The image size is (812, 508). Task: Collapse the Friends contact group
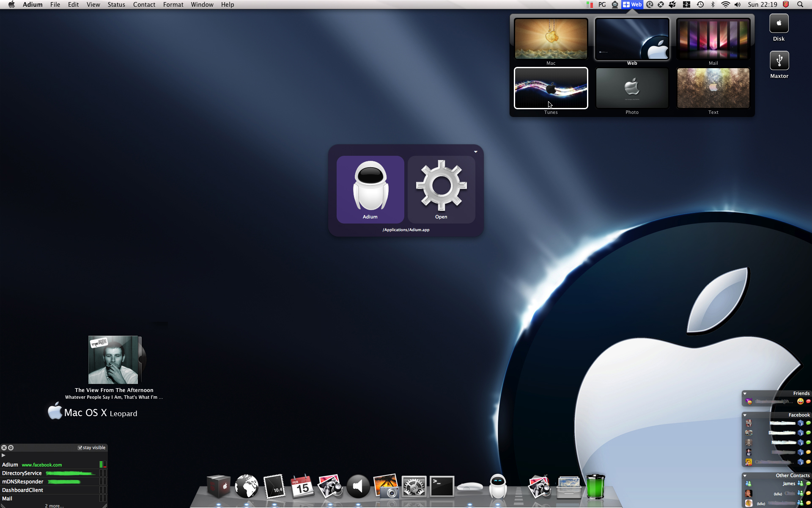(x=745, y=394)
